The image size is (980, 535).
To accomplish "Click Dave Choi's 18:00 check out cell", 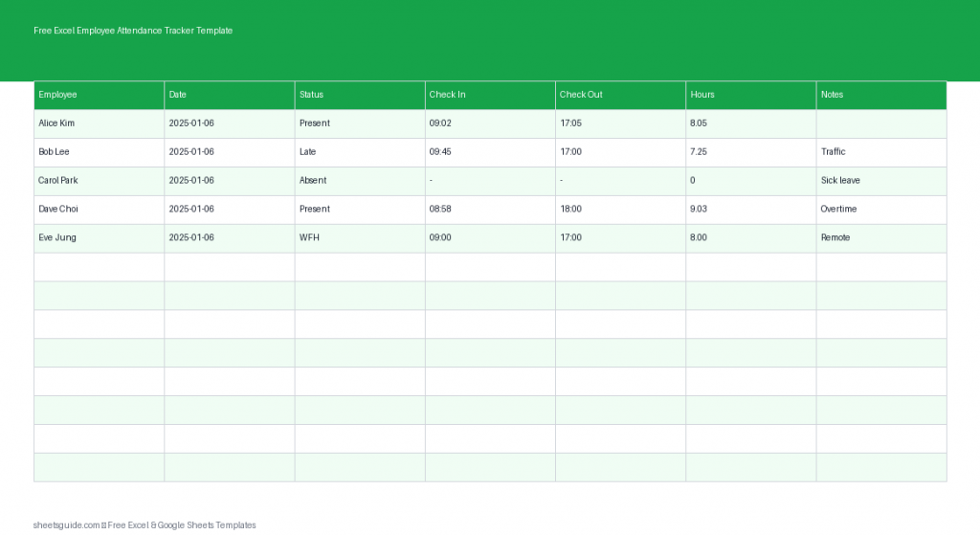I will pyautogui.click(x=619, y=210).
